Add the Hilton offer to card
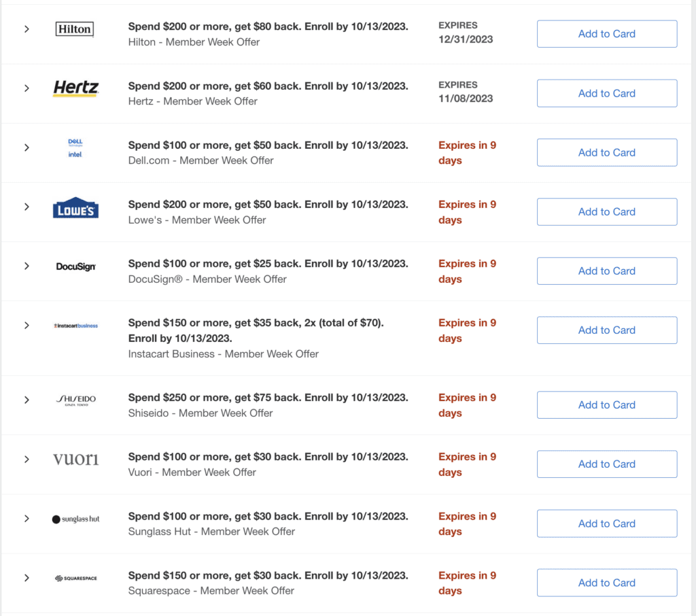 pyautogui.click(x=606, y=33)
